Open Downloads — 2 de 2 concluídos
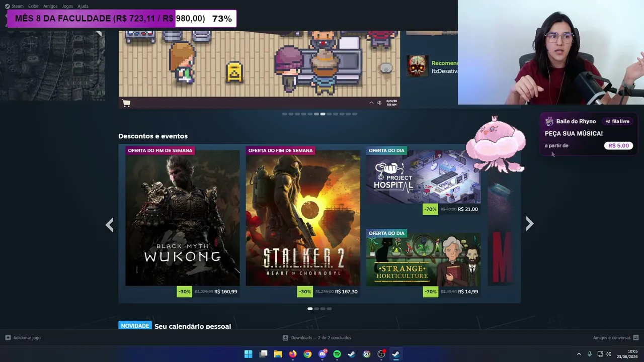Viewport: 644px width, 362px height. pos(321,338)
